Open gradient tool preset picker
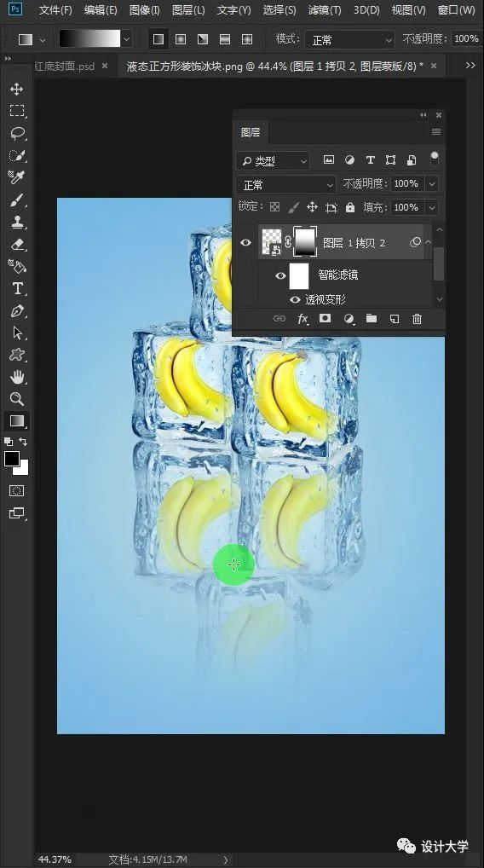The height and width of the screenshot is (868, 484). 32,39
